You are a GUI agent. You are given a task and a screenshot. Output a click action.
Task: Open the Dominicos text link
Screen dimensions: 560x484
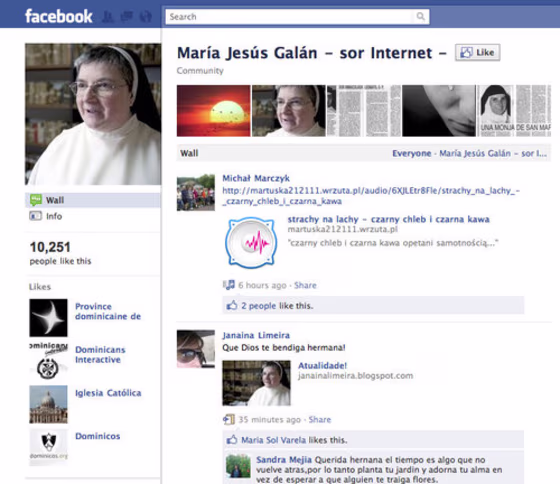click(x=98, y=436)
